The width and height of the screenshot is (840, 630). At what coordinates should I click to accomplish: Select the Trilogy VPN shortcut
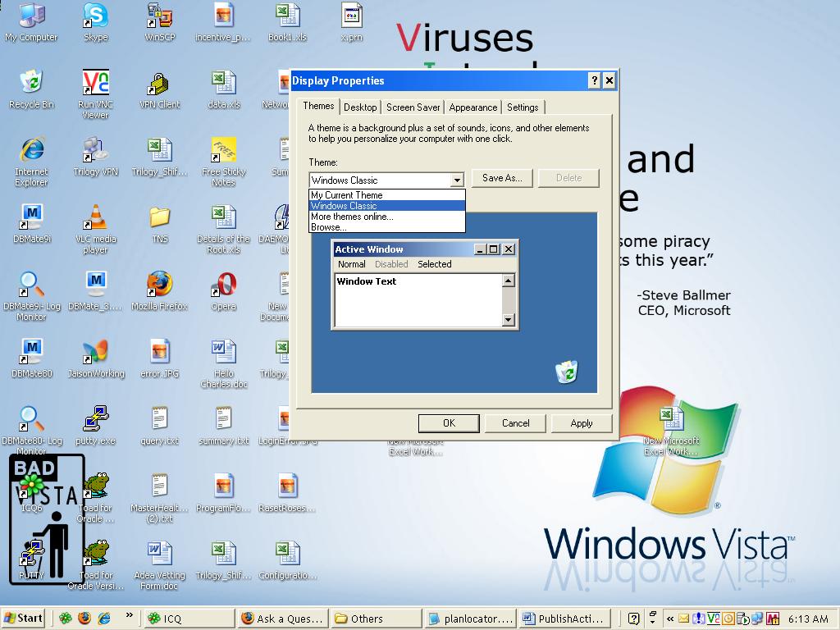[x=95, y=156]
